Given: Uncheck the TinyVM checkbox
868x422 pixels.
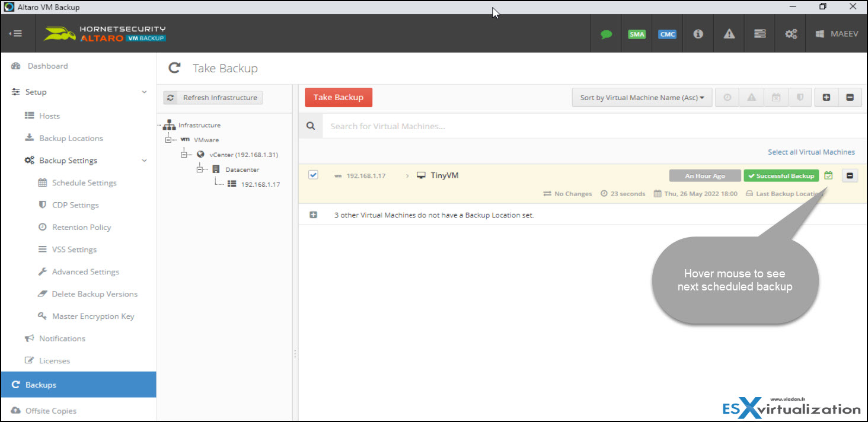Looking at the screenshot, I should (313, 175).
